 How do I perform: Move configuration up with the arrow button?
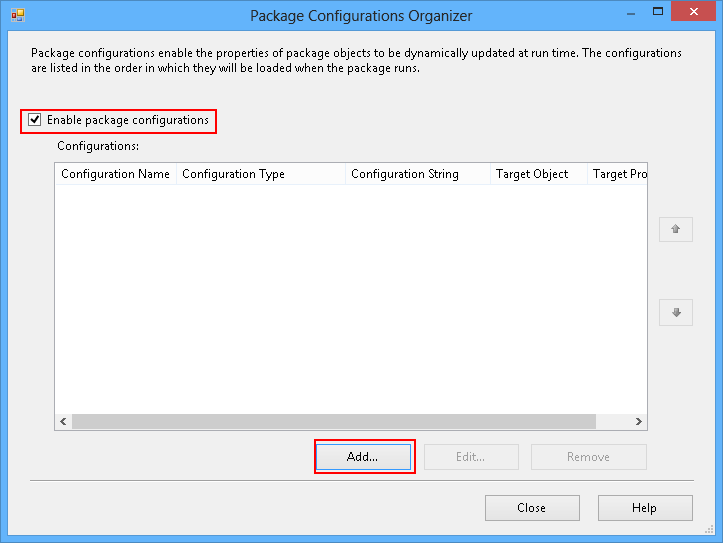pyautogui.click(x=676, y=229)
